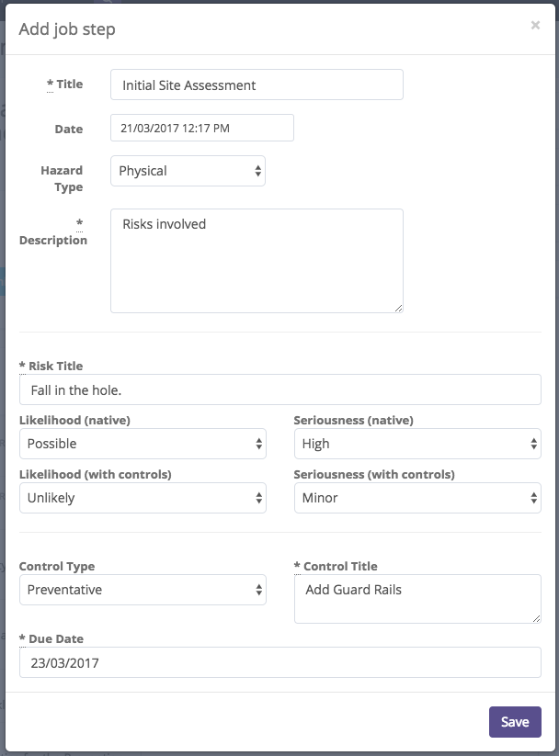The image size is (559, 756).
Task: Click the Description textarea resize handle
Action: point(399,308)
